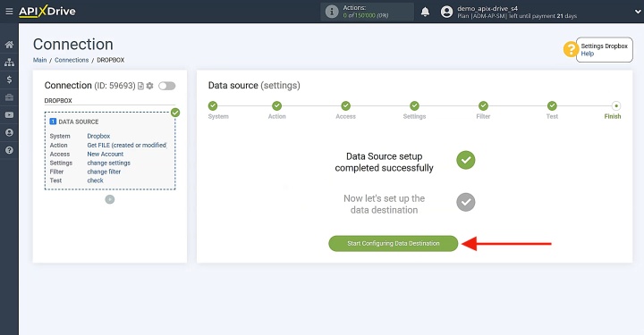Go to the Access step
Viewport: 644px width, 335px height.
tap(346, 105)
